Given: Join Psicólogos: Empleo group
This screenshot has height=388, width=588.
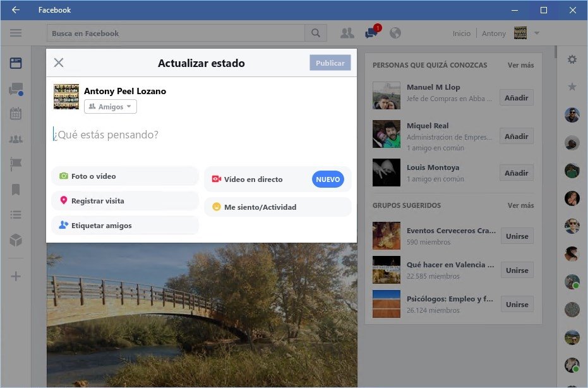Looking at the screenshot, I should tap(517, 305).
